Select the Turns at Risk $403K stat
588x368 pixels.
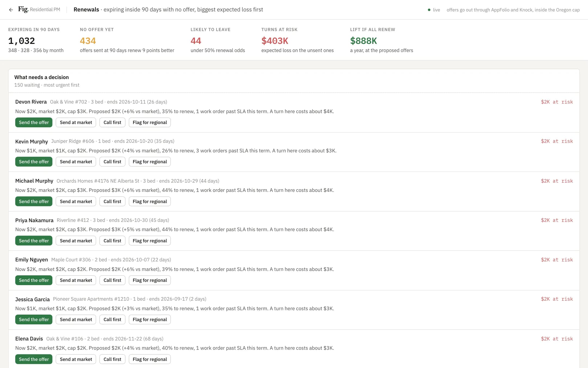tap(298, 40)
